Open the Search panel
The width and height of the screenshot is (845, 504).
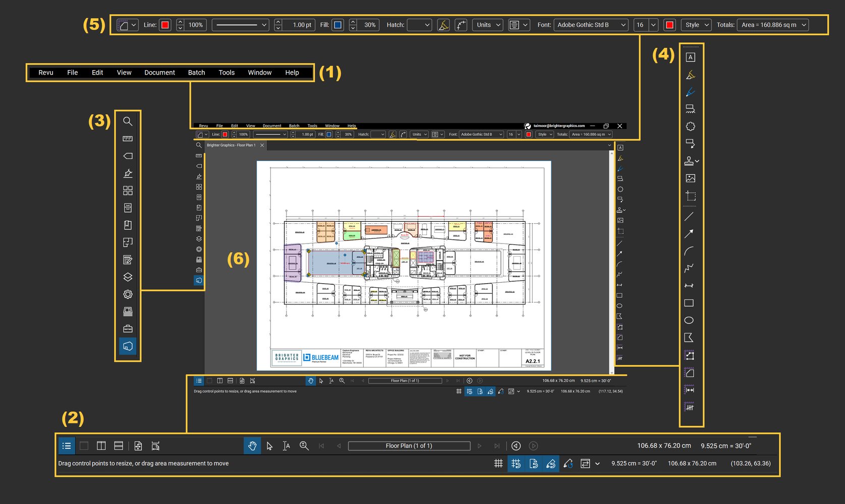tap(128, 121)
